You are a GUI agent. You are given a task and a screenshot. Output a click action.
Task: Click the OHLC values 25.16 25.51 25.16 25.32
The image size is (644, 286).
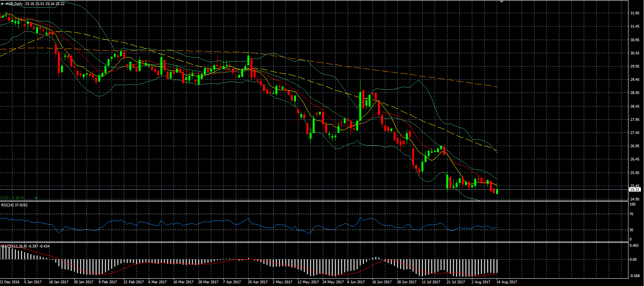click(x=45, y=4)
